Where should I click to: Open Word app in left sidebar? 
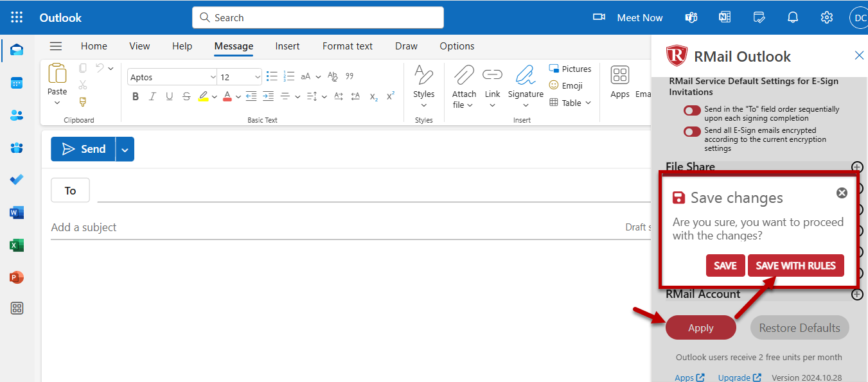tap(17, 213)
